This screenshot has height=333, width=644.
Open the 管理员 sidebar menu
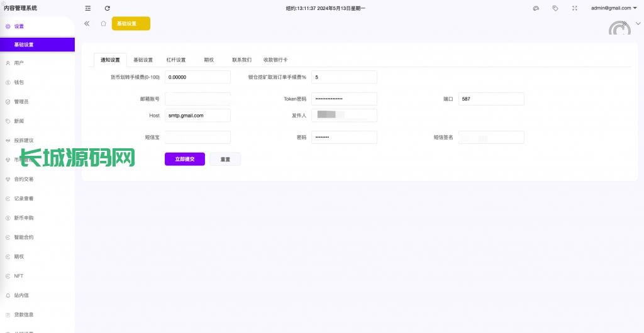click(x=37, y=102)
